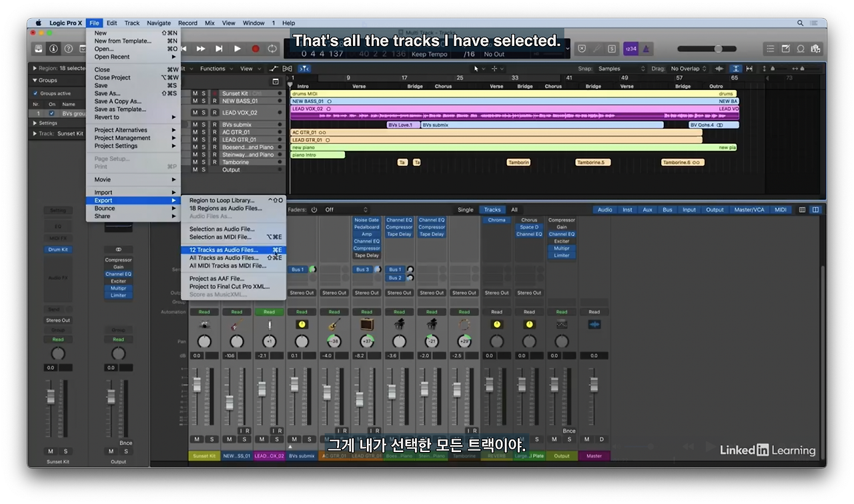Image resolution: width=854 pixels, height=504 pixels.
Task: Open the Navigate menu
Action: click(159, 23)
